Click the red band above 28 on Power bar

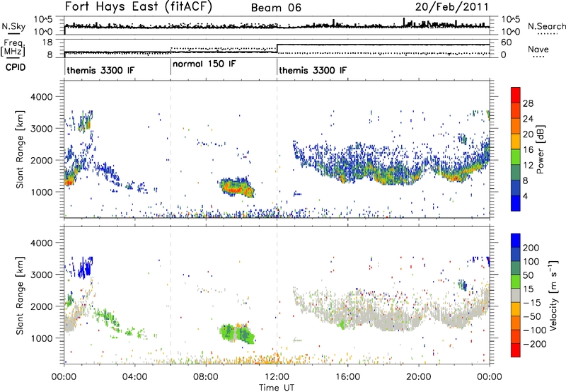tap(516, 96)
